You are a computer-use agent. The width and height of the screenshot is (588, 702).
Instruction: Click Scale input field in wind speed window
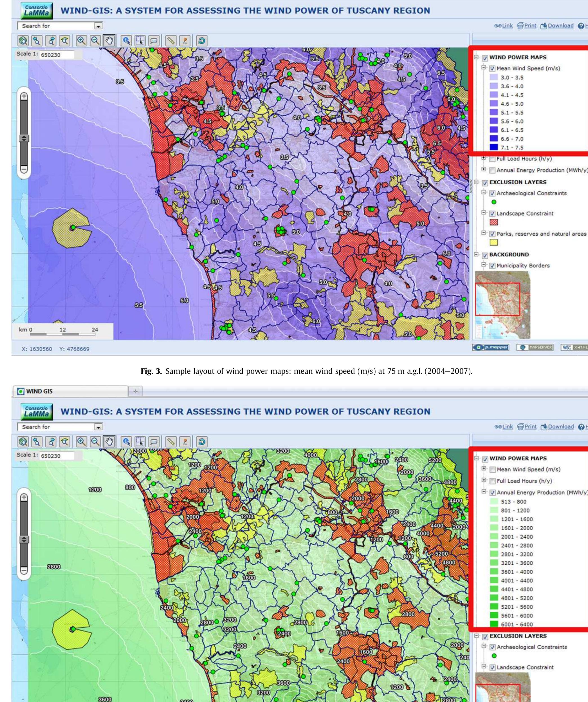click(x=57, y=55)
